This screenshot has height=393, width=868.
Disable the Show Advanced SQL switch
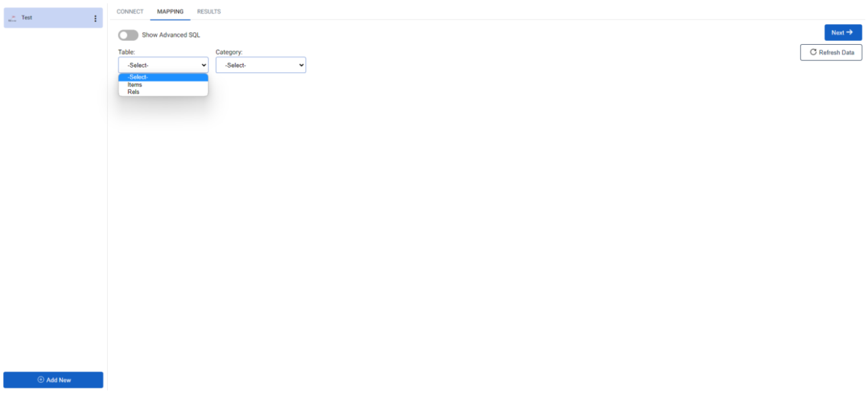click(128, 35)
